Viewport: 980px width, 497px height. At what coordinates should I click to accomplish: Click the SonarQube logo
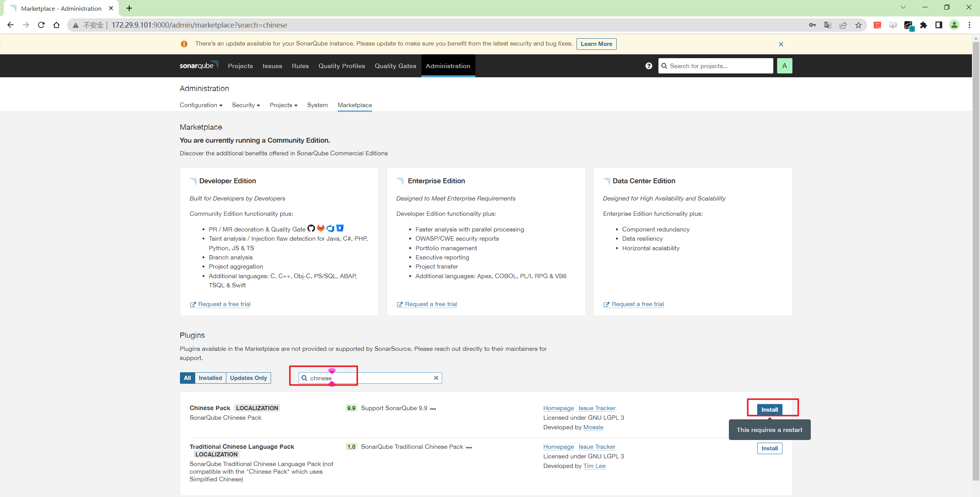199,65
